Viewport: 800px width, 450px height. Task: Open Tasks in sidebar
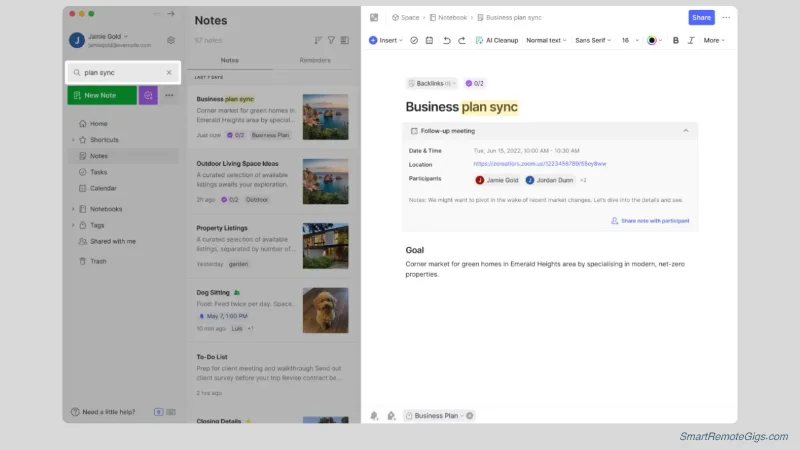(93, 172)
